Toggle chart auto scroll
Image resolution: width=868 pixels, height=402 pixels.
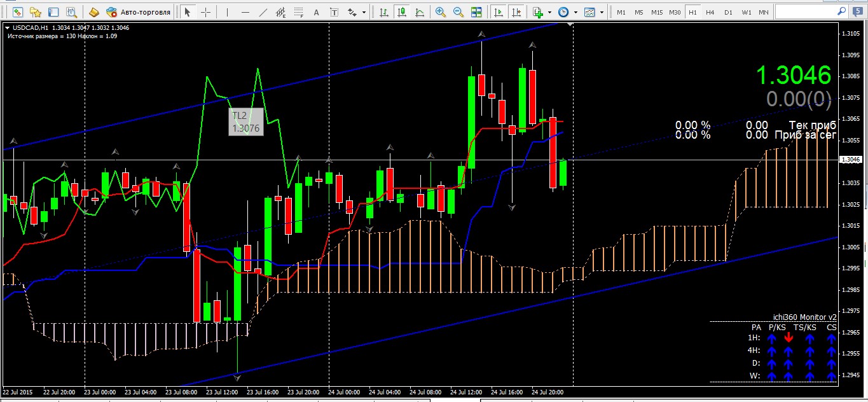499,12
